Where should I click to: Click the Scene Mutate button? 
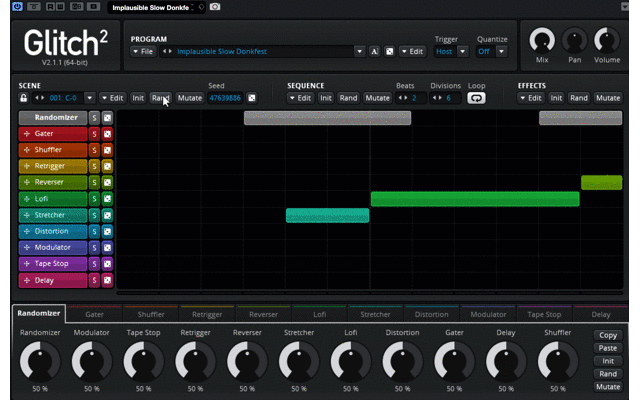pos(190,98)
